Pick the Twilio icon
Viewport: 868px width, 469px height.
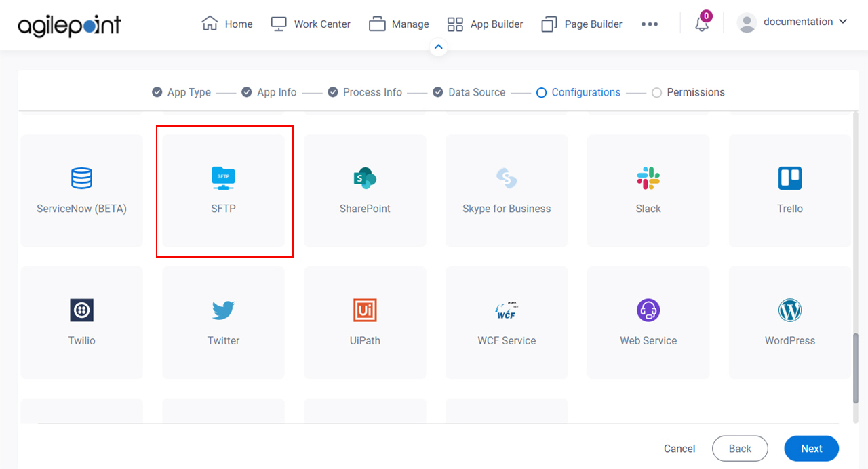click(x=81, y=310)
